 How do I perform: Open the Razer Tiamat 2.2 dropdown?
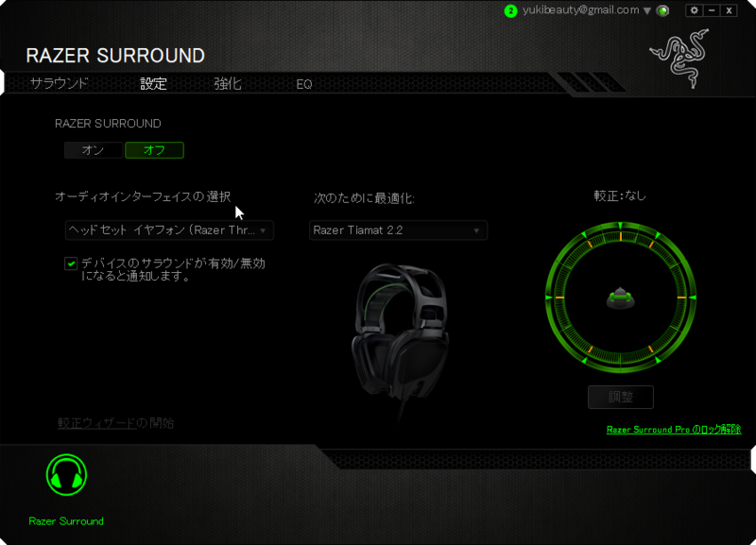tap(398, 230)
